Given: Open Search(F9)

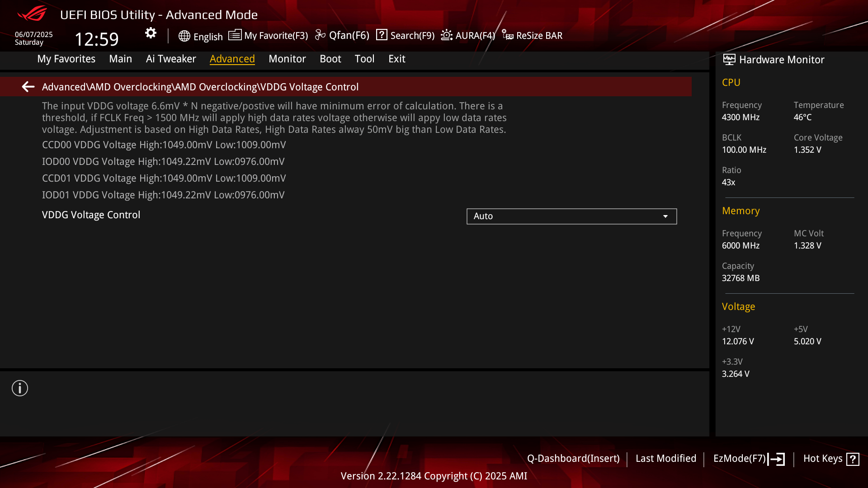Looking at the screenshot, I should point(412,35).
